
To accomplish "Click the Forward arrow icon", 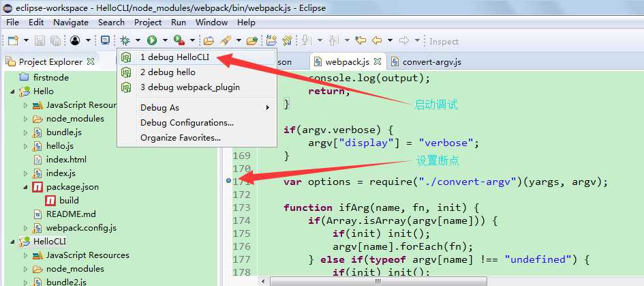I will 404,40.
